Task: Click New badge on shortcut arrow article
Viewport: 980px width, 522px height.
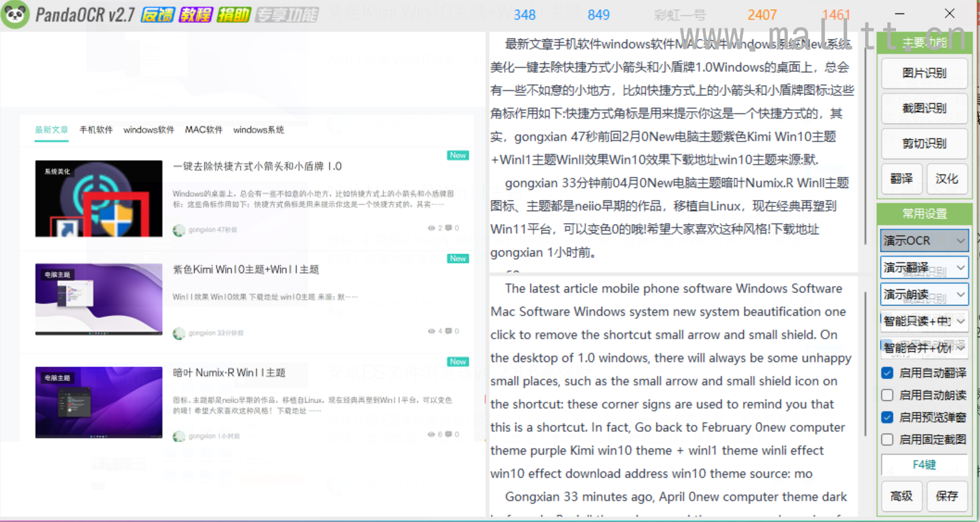Action: tap(458, 155)
